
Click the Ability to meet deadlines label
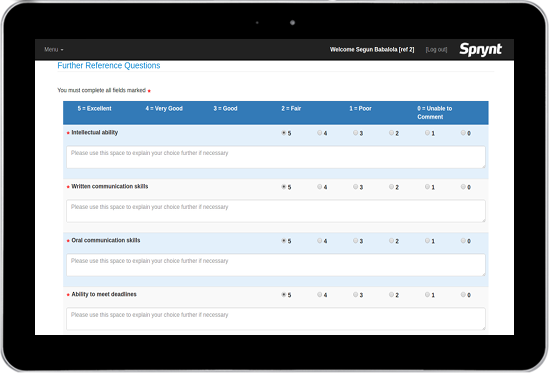[x=104, y=294]
